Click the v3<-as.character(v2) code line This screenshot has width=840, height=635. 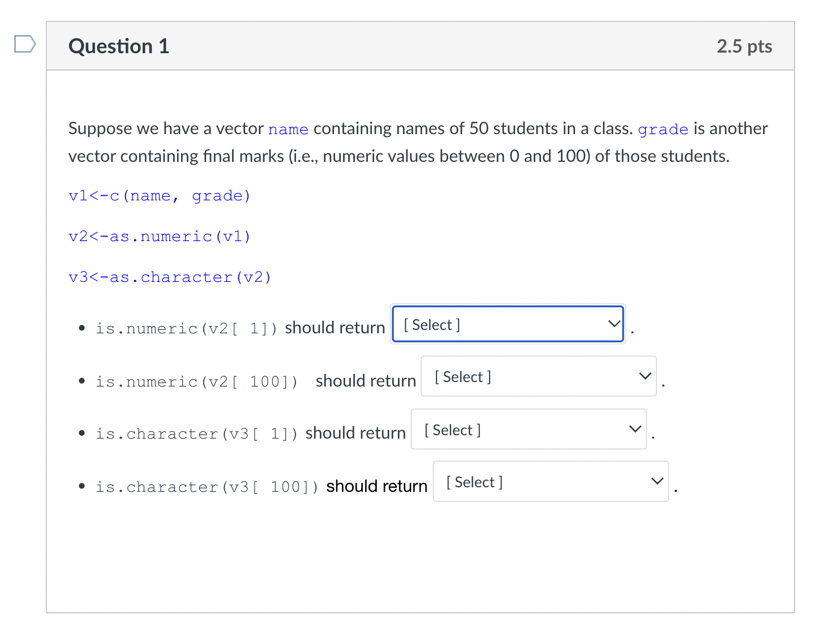(169, 277)
